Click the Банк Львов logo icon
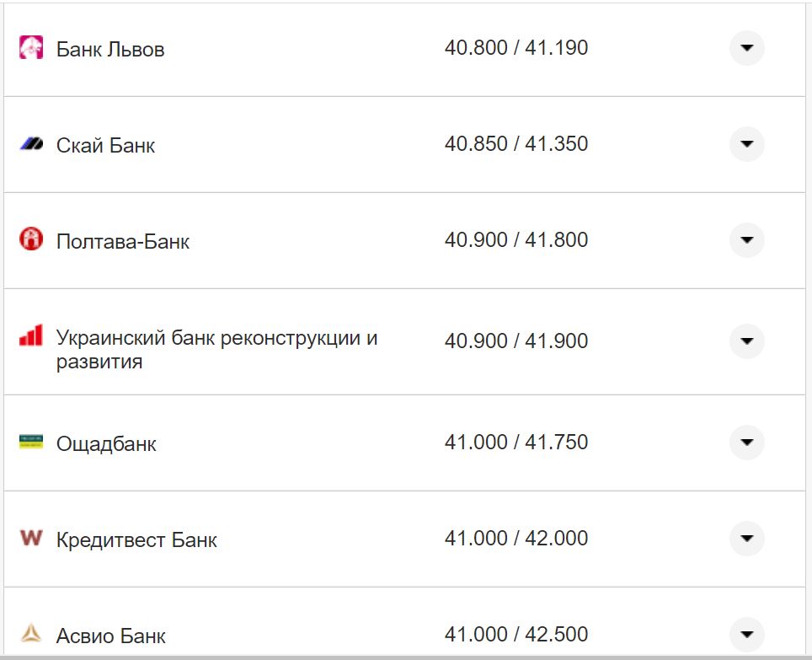Image resolution: width=812 pixels, height=660 pixels. 30,48
